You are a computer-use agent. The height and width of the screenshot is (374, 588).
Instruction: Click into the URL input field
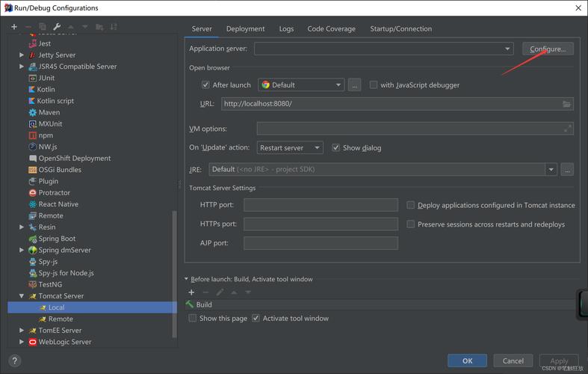point(397,104)
